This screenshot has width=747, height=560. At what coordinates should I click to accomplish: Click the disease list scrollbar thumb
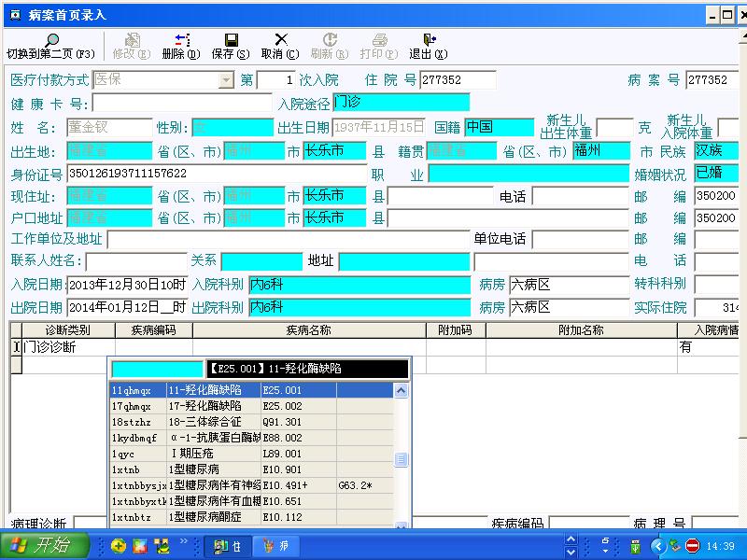pyautogui.click(x=402, y=459)
